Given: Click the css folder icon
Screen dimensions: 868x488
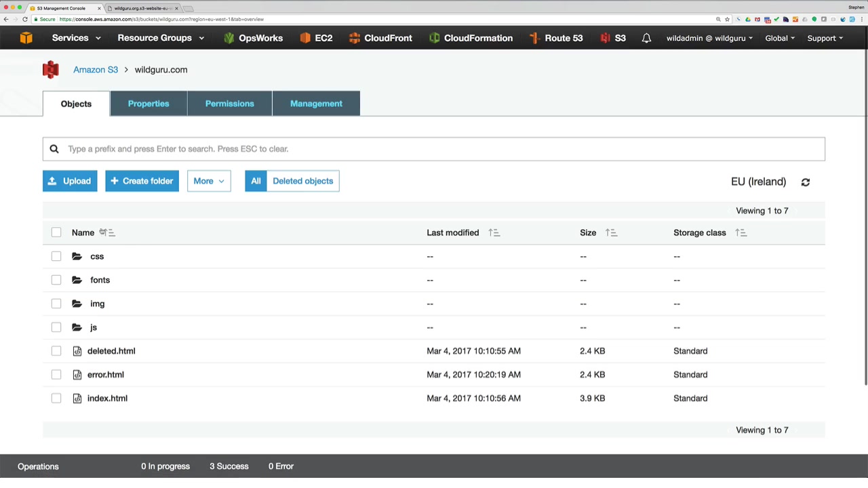Looking at the screenshot, I should pyautogui.click(x=77, y=256).
